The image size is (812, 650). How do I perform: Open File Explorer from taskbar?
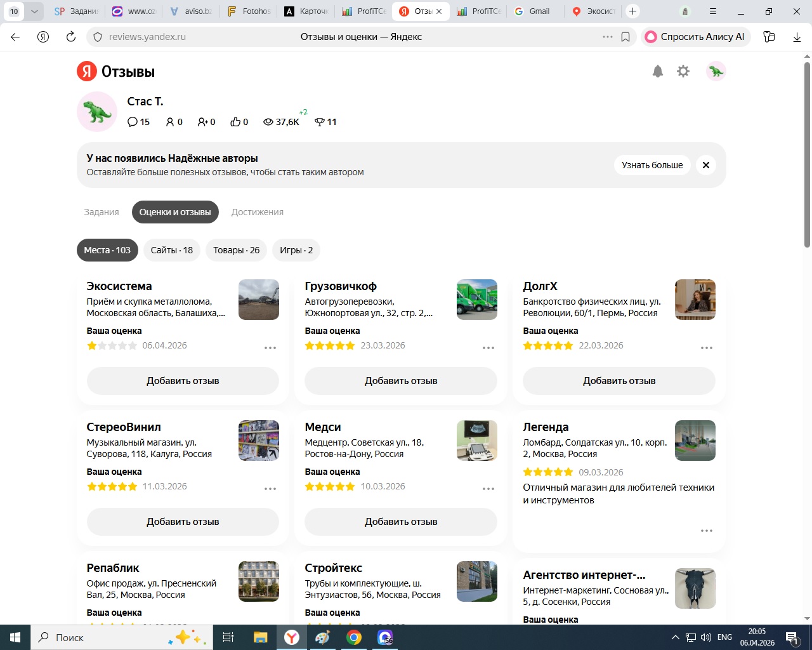[x=261, y=637]
